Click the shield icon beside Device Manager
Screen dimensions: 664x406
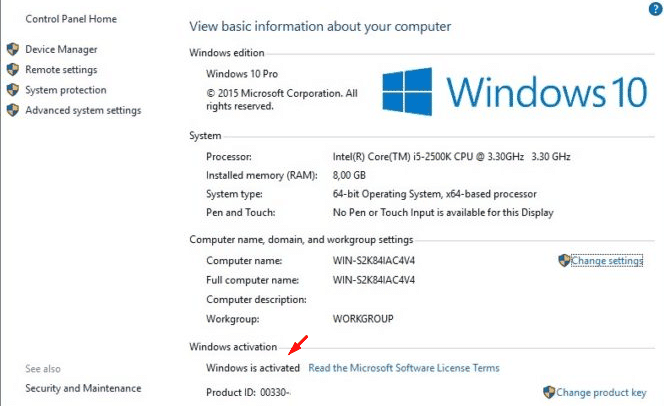(13, 49)
